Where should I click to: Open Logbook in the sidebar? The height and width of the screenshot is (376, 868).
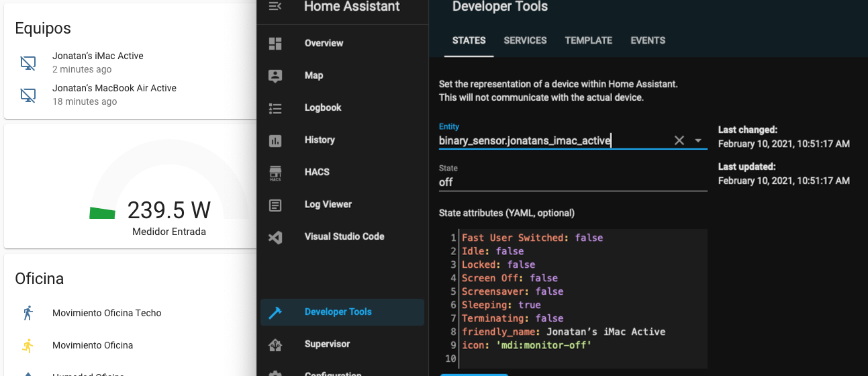342,107
